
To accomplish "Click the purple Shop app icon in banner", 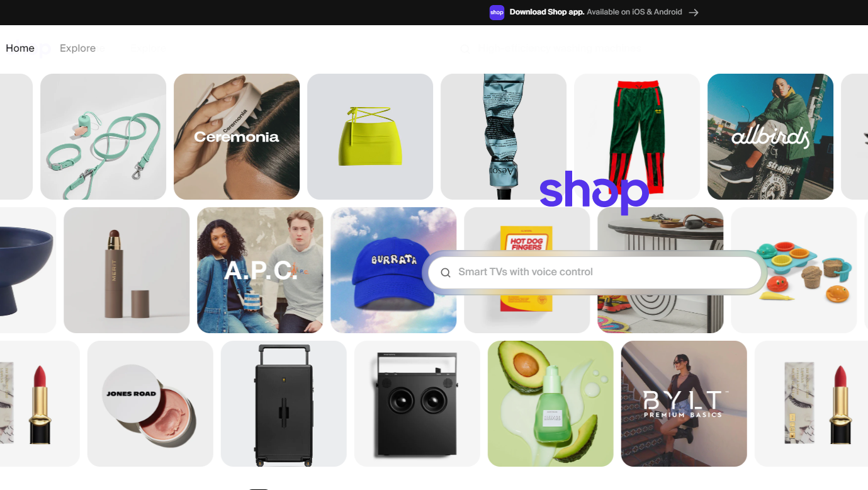I will point(497,13).
